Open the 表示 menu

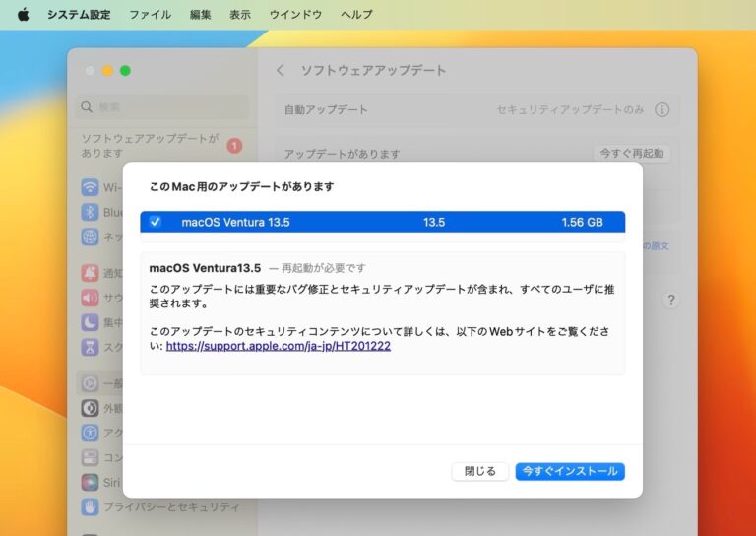pos(240,15)
